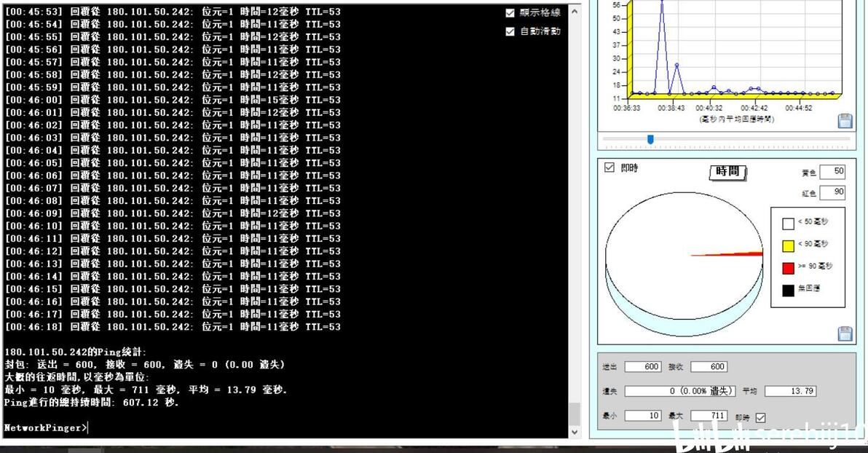Click the up arrow of console scrollbar
Screen dimensions: 868x453
(x=575, y=12)
